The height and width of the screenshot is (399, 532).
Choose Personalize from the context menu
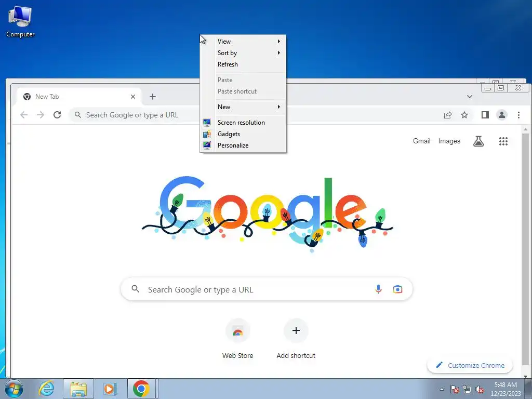point(243,145)
